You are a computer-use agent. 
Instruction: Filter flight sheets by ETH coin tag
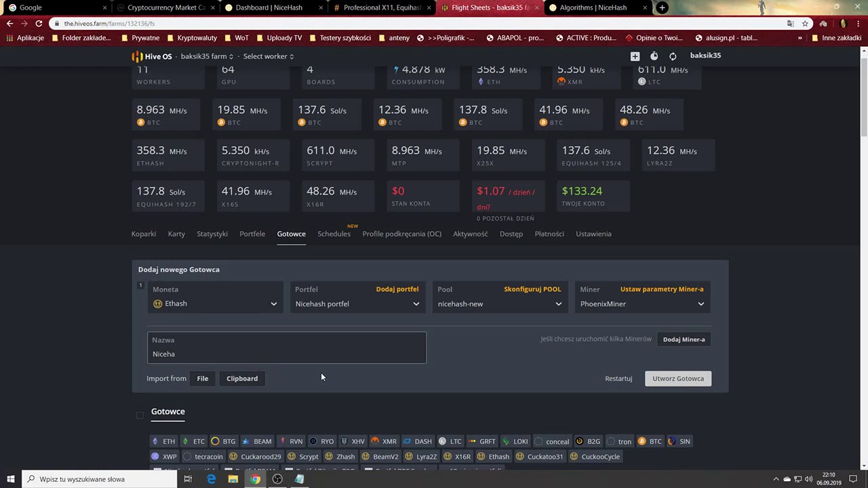coord(163,441)
